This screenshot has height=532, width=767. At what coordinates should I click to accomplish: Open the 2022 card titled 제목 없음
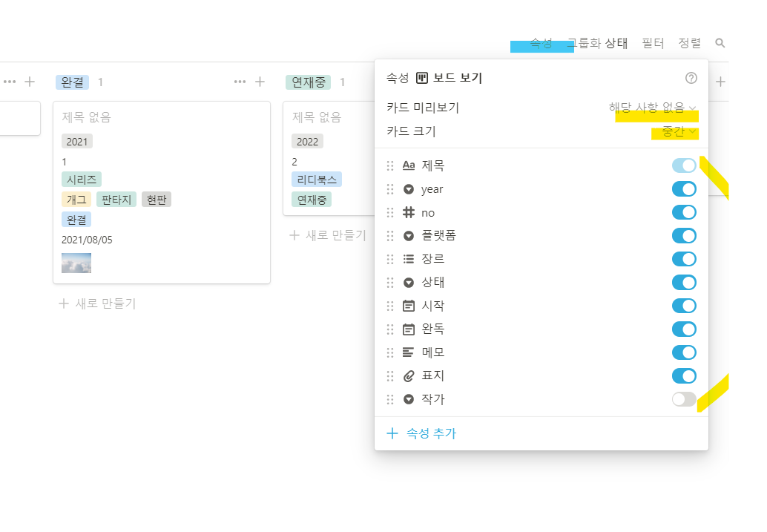coord(329,158)
